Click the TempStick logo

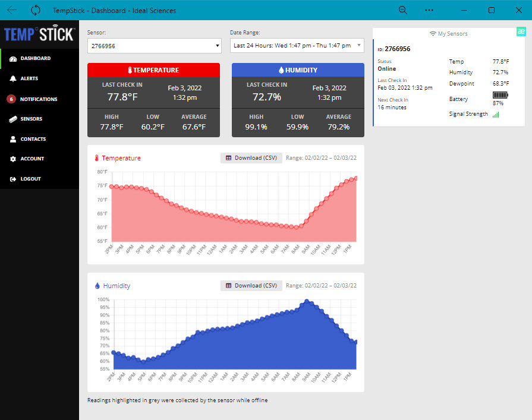tap(39, 34)
